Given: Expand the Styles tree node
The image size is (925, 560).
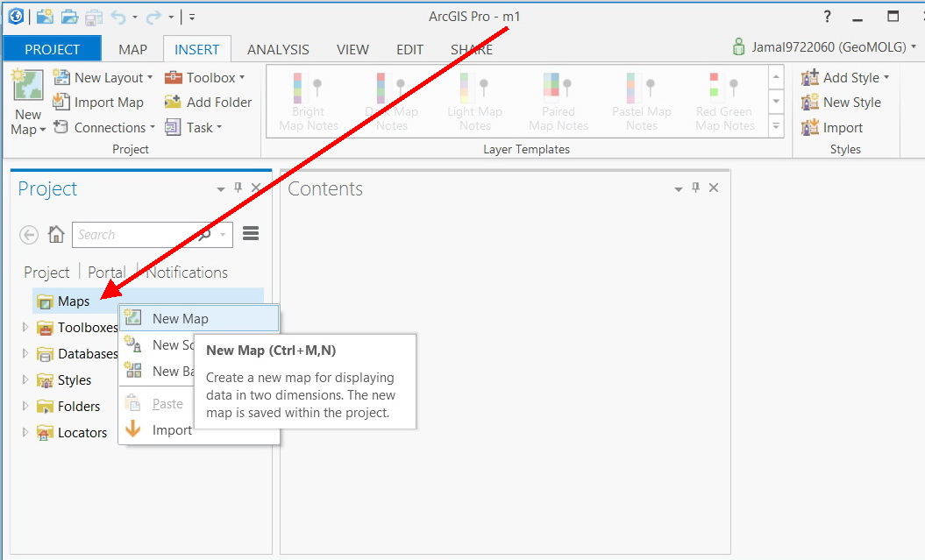Looking at the screenshot, I should point(25,379).
